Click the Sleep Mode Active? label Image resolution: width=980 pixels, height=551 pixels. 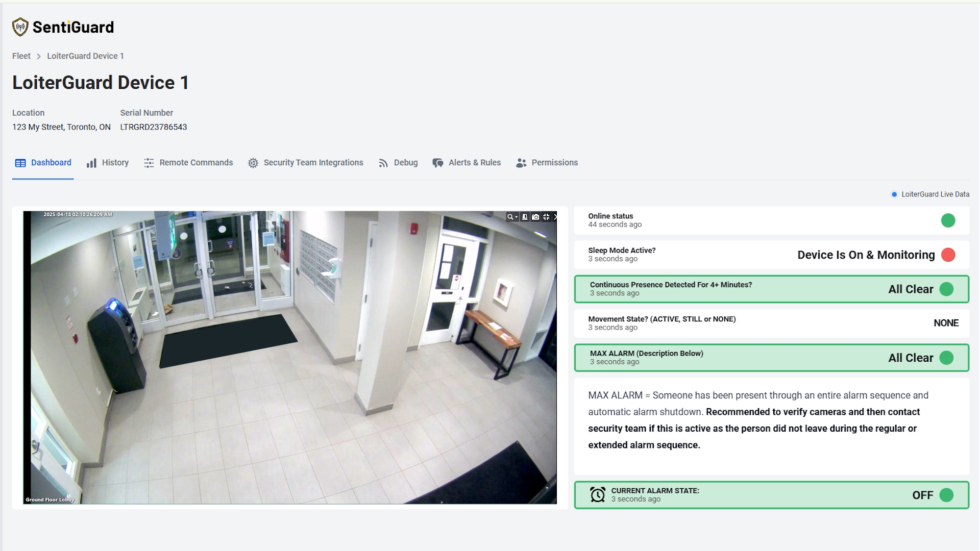tap(622, 251)
